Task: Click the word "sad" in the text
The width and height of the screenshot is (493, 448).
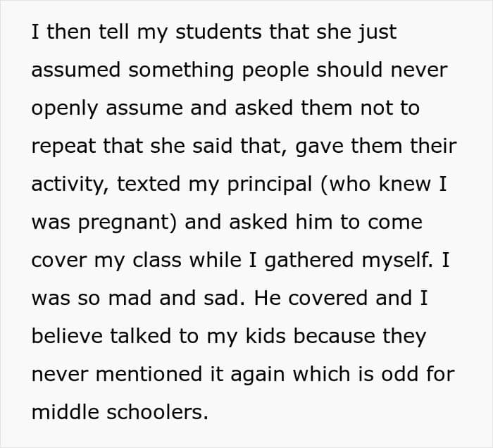Action: tap(214, 299)
